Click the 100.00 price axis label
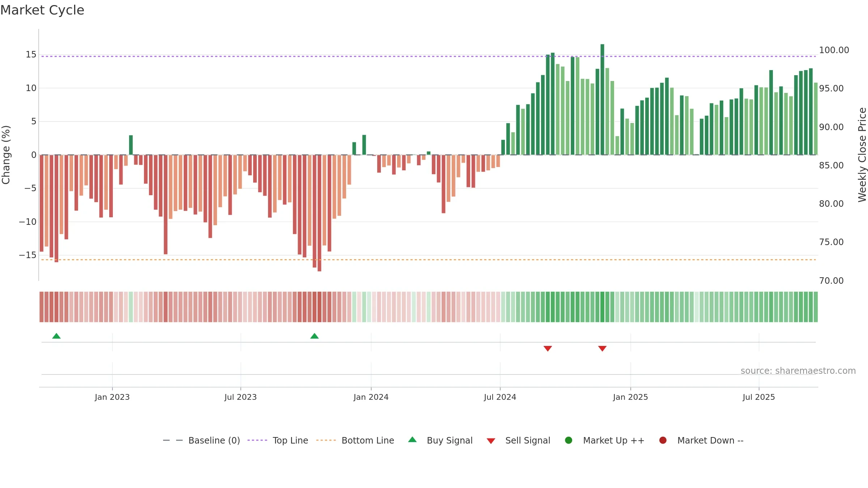The image size is (868, 488). pos(834,50)
